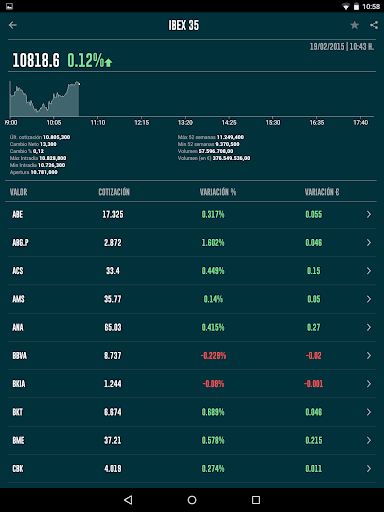Open ABG.P details via chevron
The height and width of the screenshot is (512, 384).
[369, 243]
